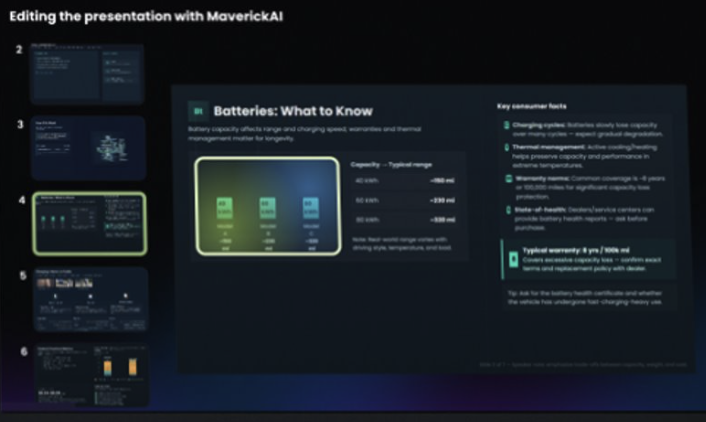Open slide 3 thumbnail
The image size is (706, 422).
point(89,147)
